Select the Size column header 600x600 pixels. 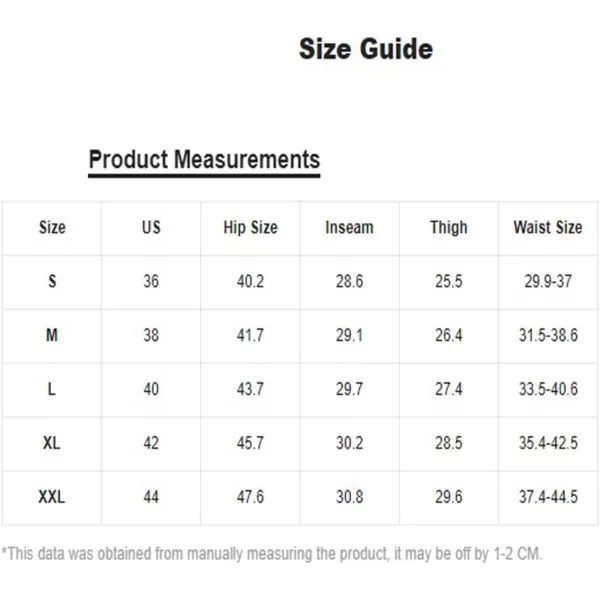52,227
